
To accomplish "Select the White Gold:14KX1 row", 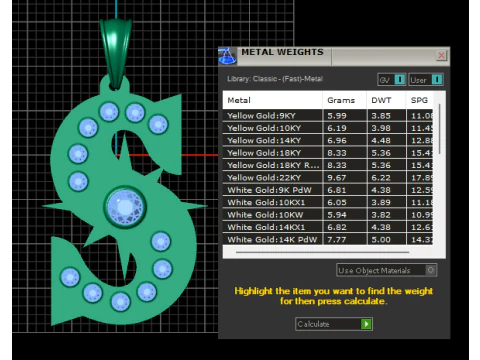I will pyautogui.click(x=328, y=227).
